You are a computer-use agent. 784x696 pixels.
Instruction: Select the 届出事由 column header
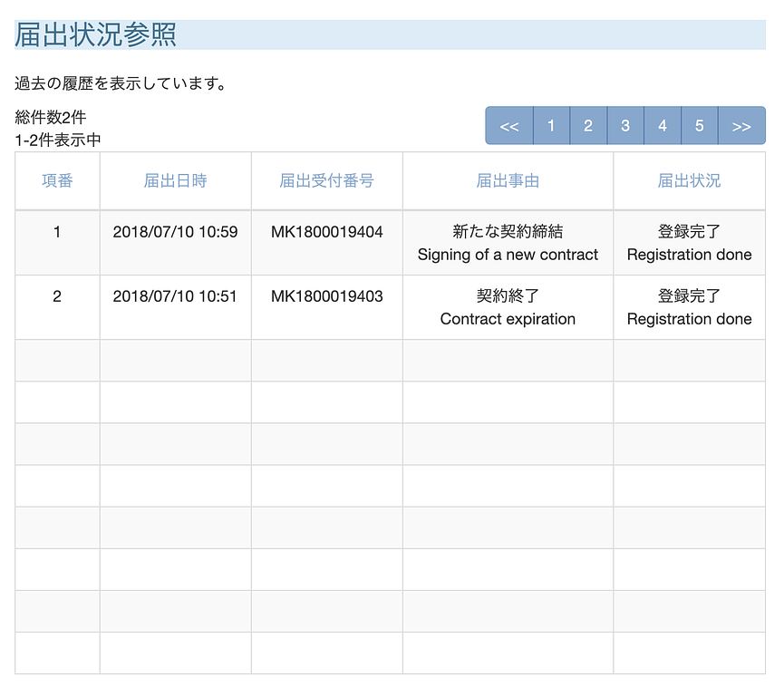pos(508,181)
